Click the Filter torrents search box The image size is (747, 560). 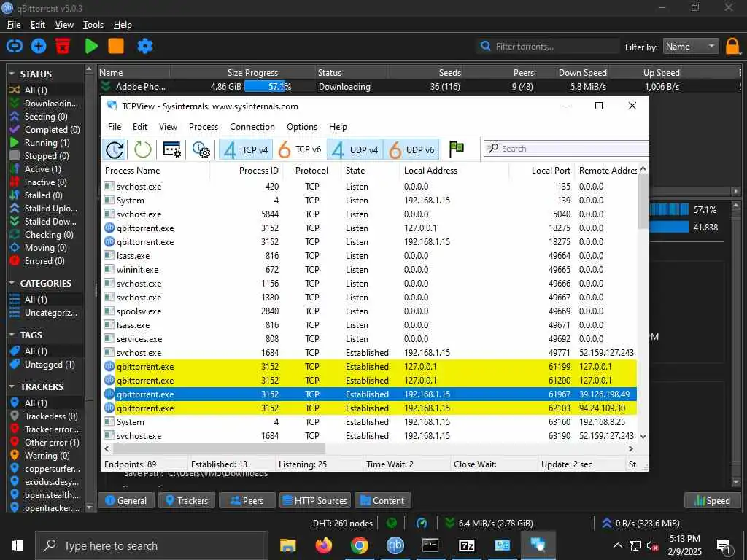548,46
